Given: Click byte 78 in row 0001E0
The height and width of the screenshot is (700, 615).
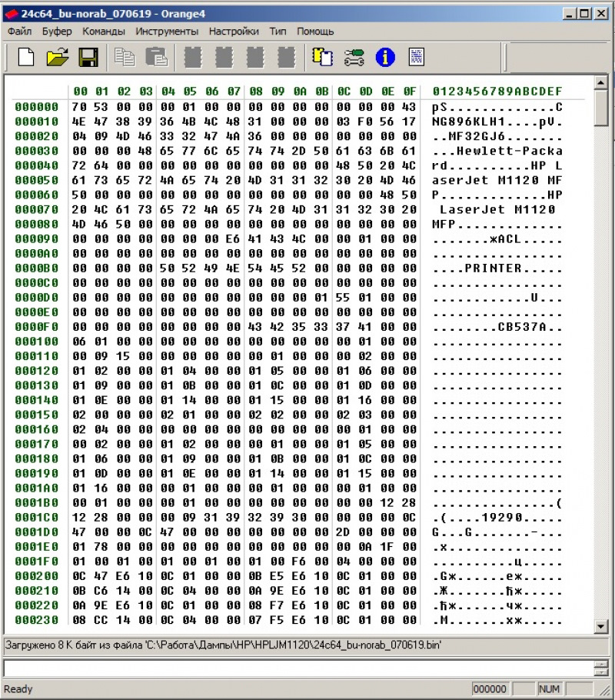Looking at the screenshot, I should [x=101, y=547].
